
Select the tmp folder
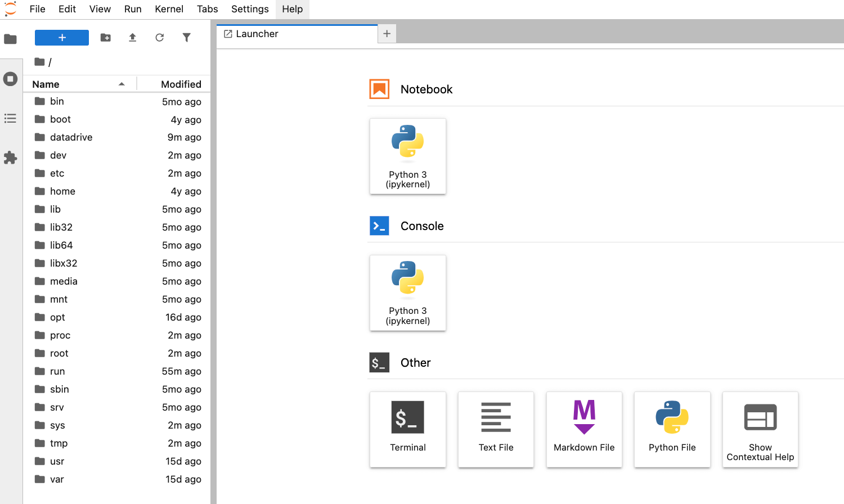pyautogui.click(x=117, y=443)
